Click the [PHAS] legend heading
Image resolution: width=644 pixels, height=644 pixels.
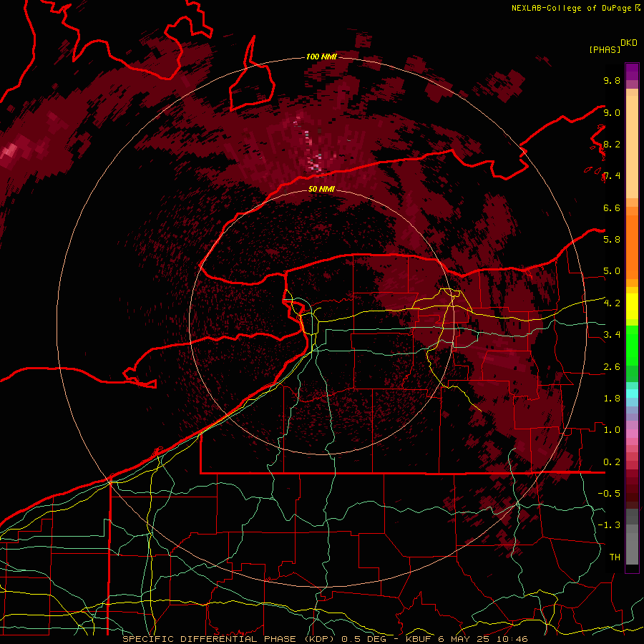point(605,49)
